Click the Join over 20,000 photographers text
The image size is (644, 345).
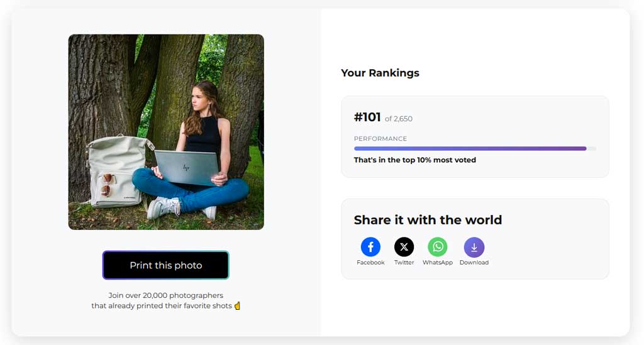tap(166, 295)
